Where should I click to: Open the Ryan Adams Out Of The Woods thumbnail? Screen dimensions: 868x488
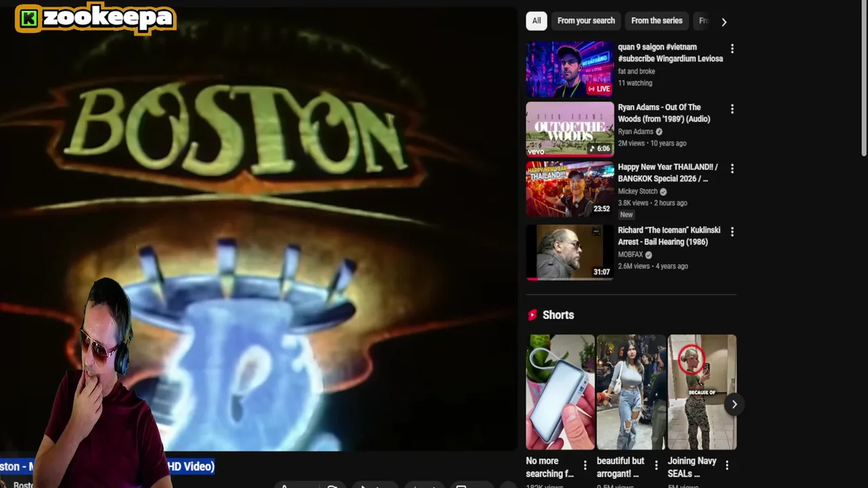(x=570, y=129)
